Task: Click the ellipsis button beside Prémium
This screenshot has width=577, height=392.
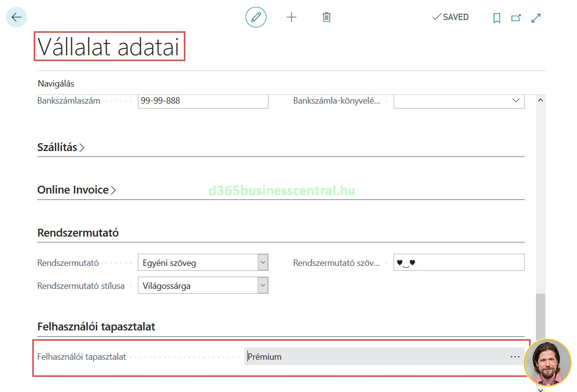Action: pyautogui.click(x=514, y=357)
